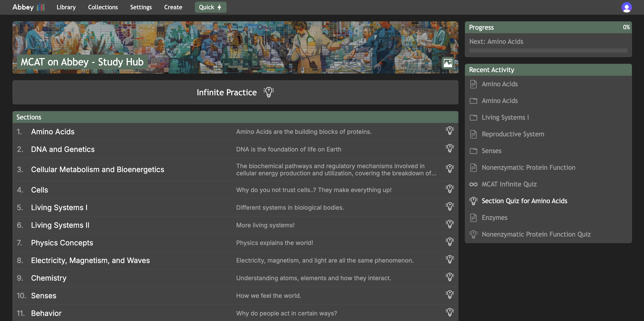Viewport: 644px width, 321px height.
Task: Click the Abbey logo icon
Action: [40, 7]
